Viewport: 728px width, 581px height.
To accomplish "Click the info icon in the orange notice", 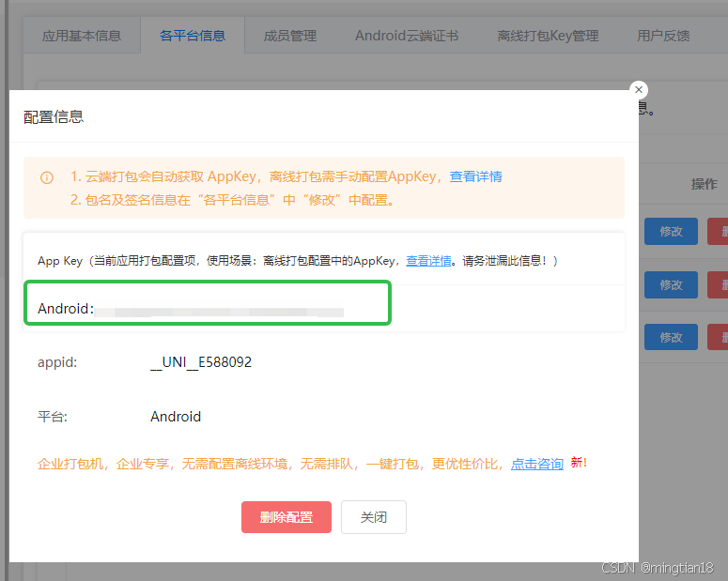I will [x=47, y=177].
